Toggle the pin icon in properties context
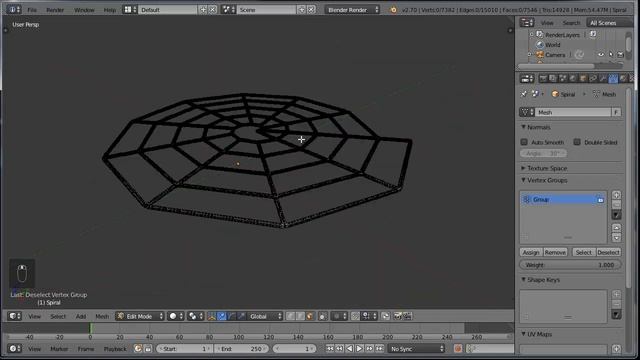Viewport: 640px width, 360px height. click(x=524, y=94)
